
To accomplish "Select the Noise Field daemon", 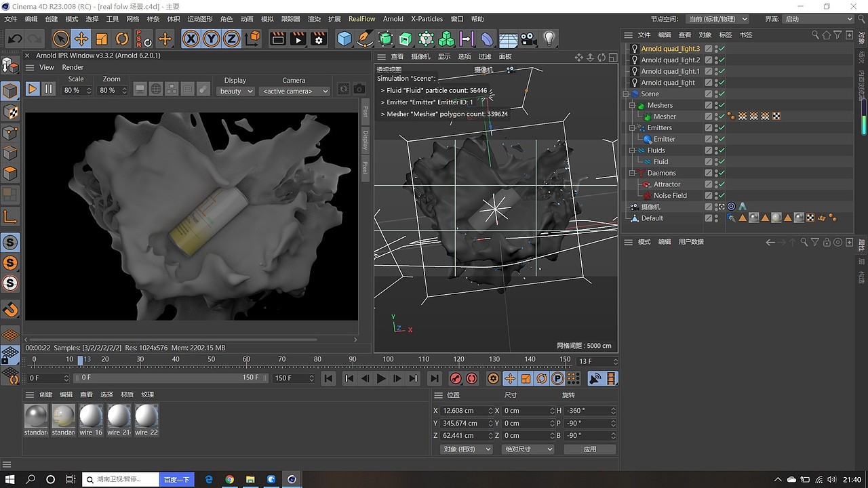I will tap(670, 195).
